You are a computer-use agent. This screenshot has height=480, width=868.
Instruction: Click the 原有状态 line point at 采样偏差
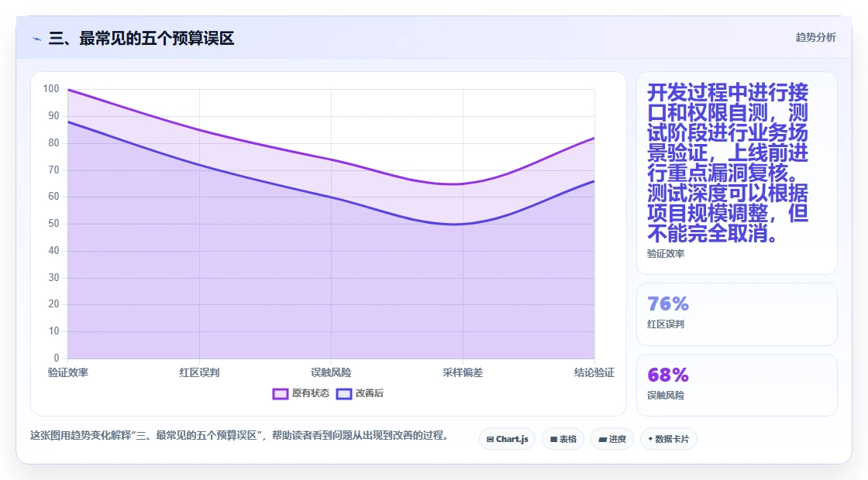point(463,183)
